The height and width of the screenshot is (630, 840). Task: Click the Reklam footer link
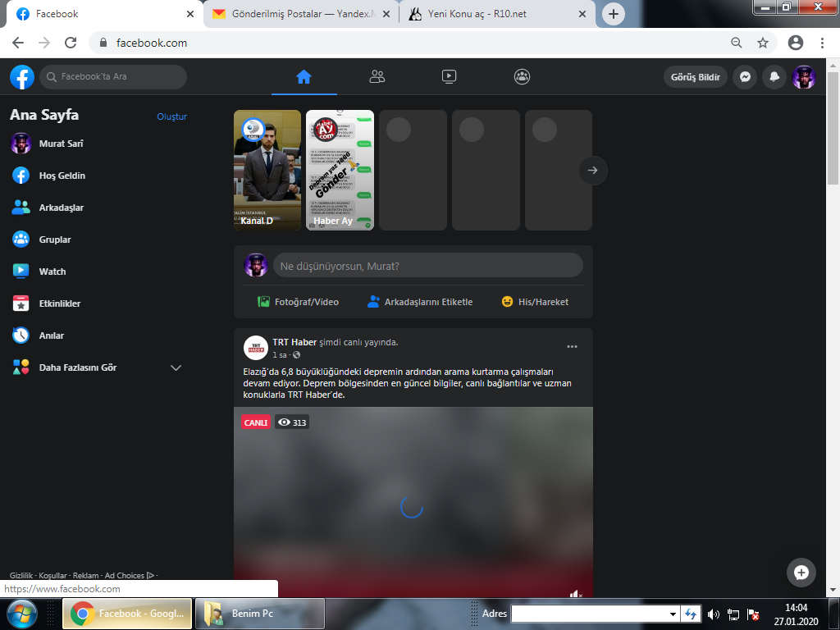click(85, 575)
